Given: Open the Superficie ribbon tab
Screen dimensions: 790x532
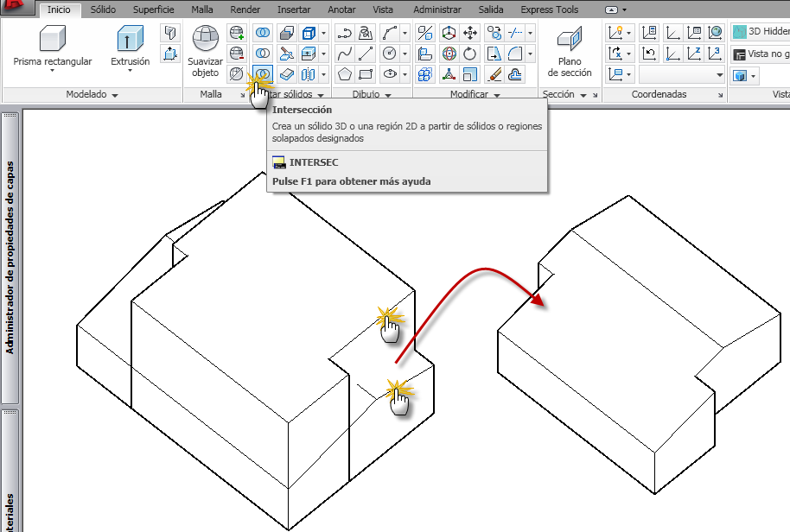Looking at the screenshot, I should point(153,9).
